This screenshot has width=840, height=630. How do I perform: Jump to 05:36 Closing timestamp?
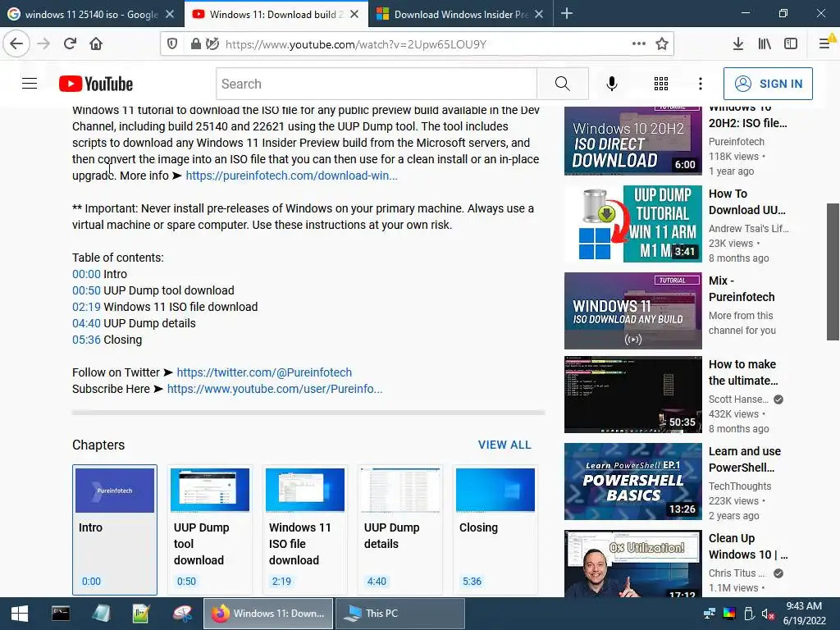[x=86, y=340]
